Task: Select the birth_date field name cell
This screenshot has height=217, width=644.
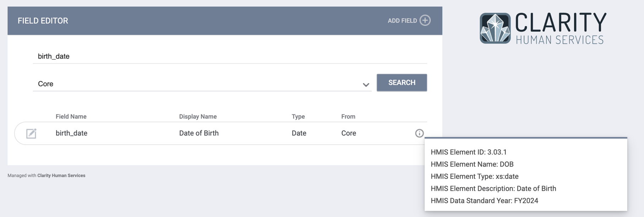Action: (71, 133)
